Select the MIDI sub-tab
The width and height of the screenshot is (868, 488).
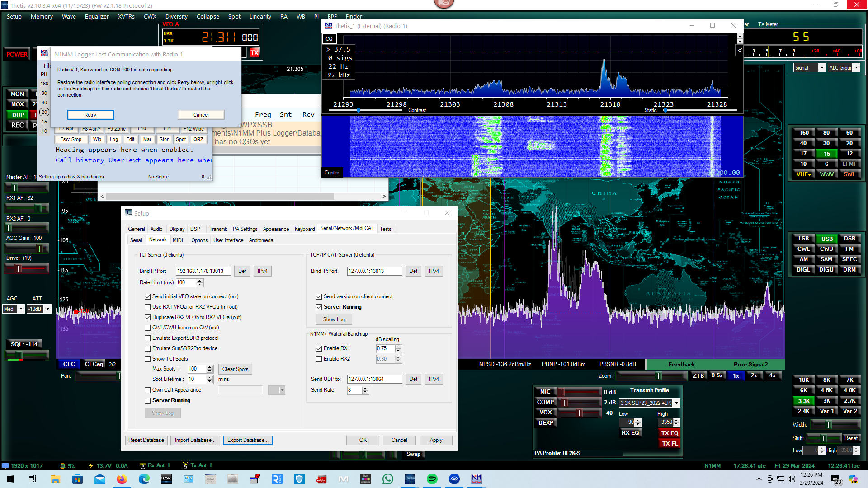pyautogui.click(x=178, y=240)
